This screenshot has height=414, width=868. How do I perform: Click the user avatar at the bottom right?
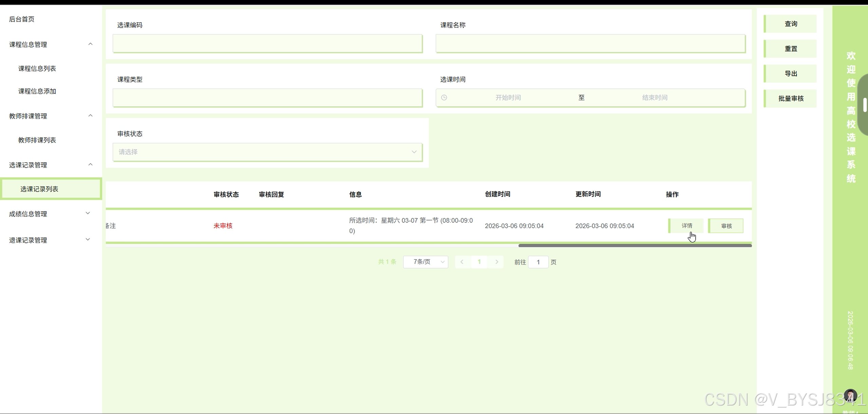[x=850, y=396]
